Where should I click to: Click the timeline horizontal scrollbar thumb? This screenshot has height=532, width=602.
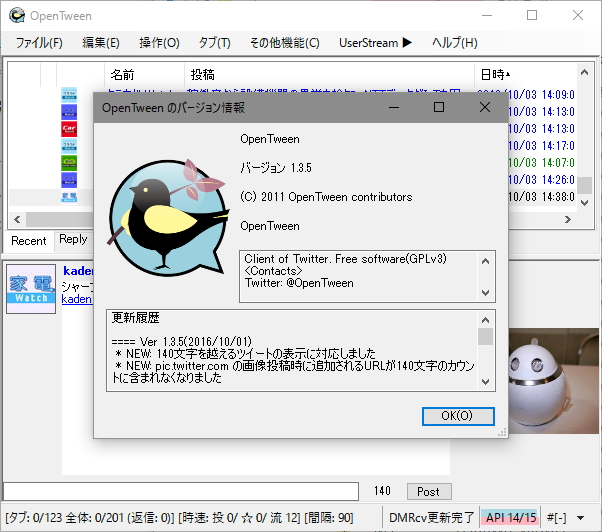(x=60, y=220)
